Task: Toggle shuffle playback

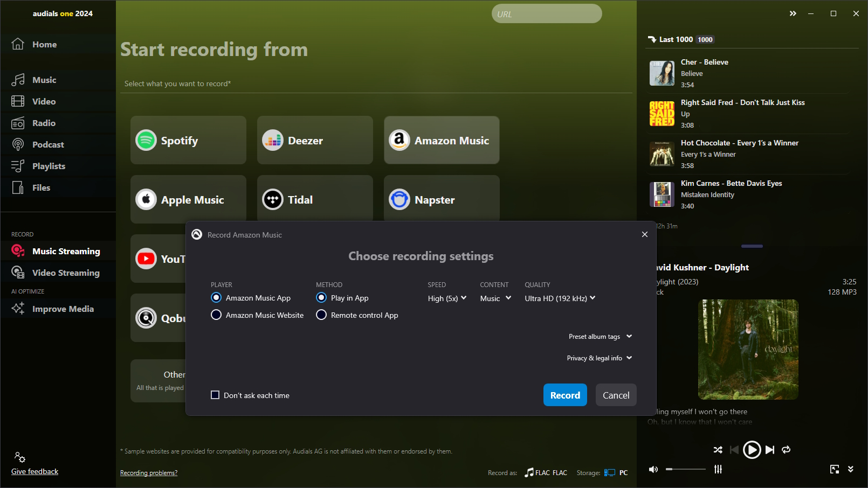Action: 718,450
